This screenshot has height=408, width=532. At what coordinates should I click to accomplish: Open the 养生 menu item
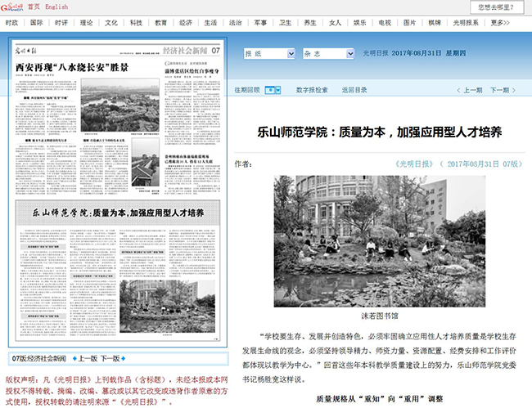309,23
